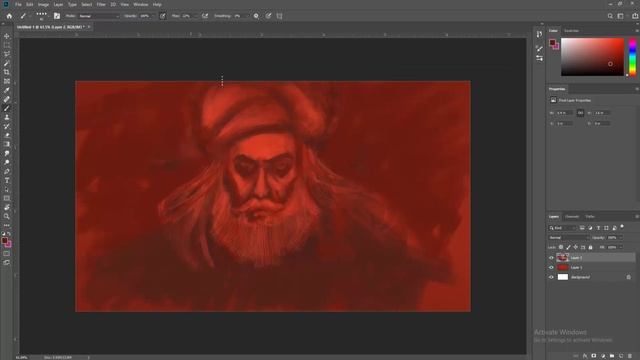This screenshot has height=360, width=640.
Task: Toggle layer filtering switch on
Action: tap(622, 227)
